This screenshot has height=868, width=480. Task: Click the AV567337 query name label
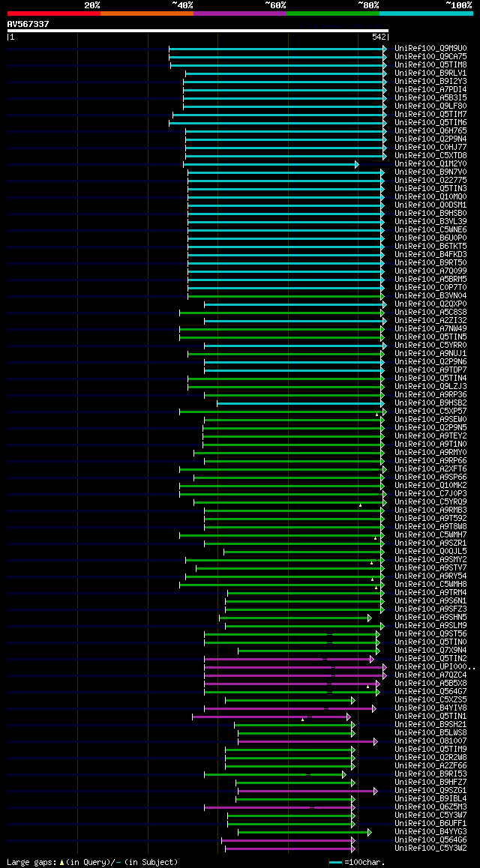28,24
